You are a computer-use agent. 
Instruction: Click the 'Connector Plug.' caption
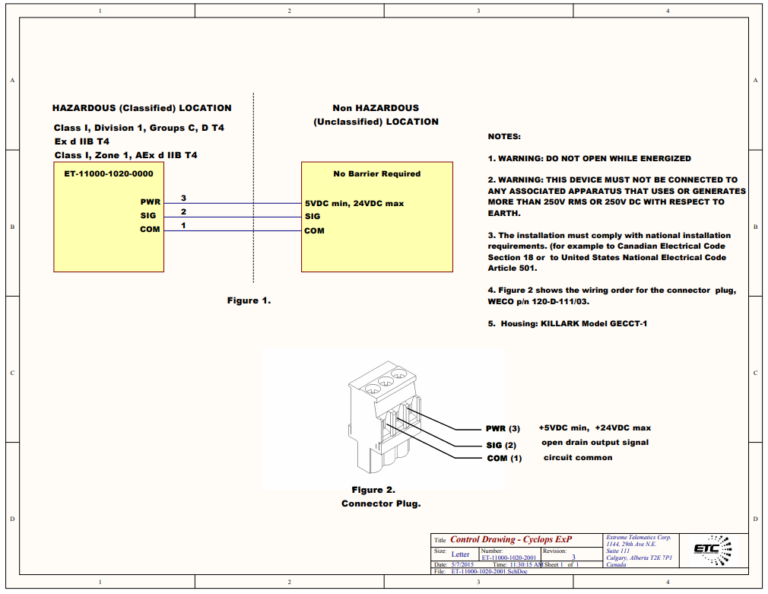coord(381,504)
